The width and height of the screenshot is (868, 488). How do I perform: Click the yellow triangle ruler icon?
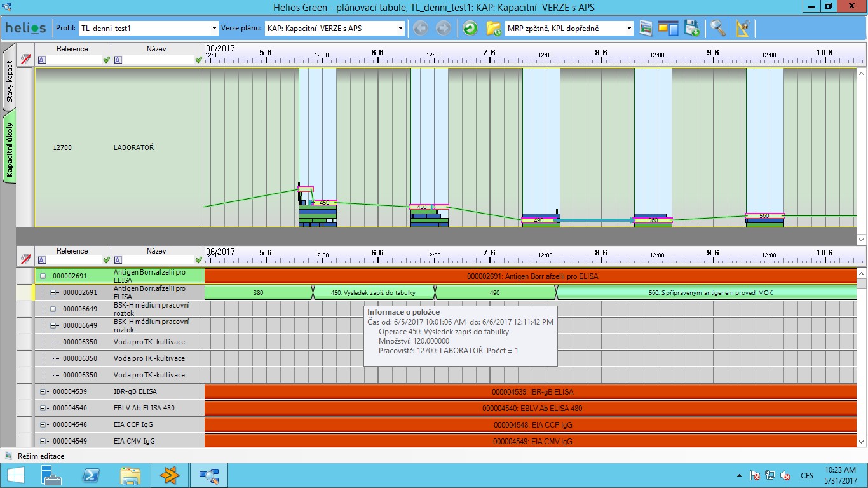point(743,28)
